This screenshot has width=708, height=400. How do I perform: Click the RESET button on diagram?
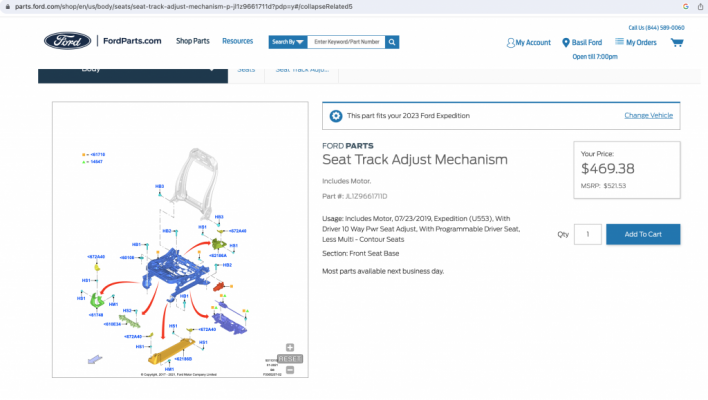point(290,359)
